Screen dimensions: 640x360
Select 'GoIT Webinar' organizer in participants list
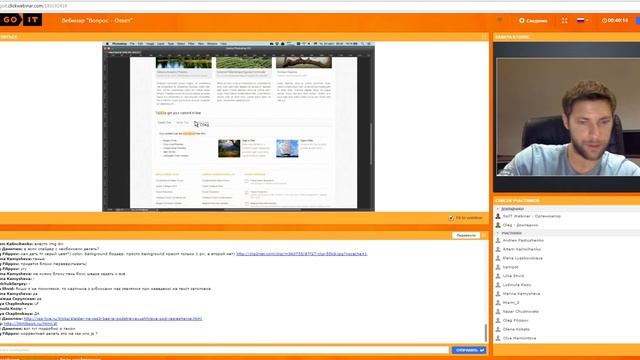(x=532, y=216)
